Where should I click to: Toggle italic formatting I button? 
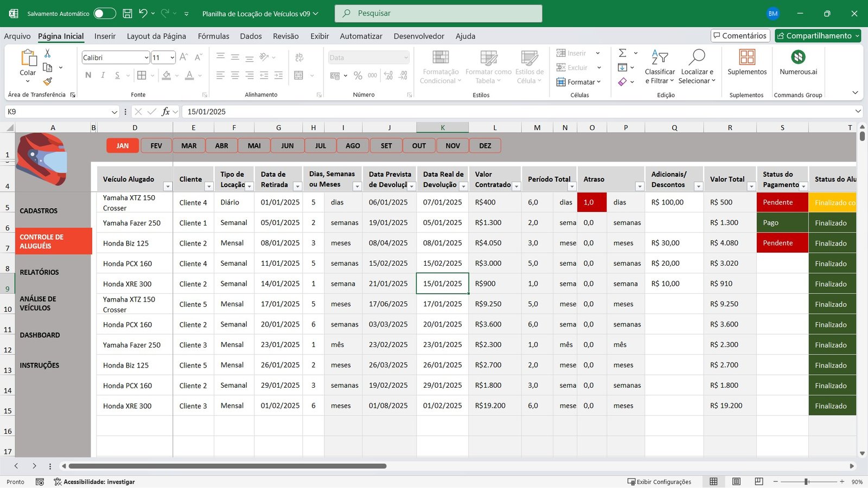[x=103, y=75]
